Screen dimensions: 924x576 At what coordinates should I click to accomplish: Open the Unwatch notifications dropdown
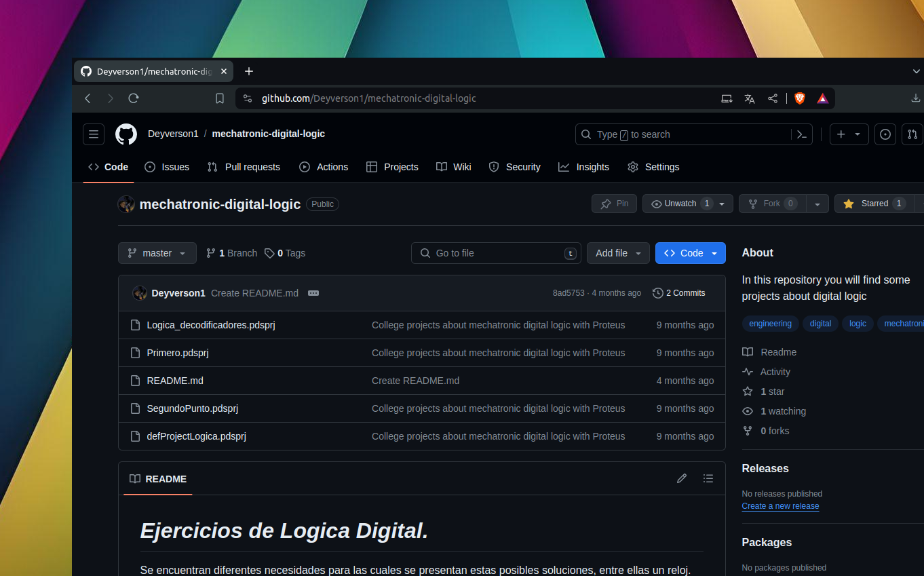tap(688, 204)
